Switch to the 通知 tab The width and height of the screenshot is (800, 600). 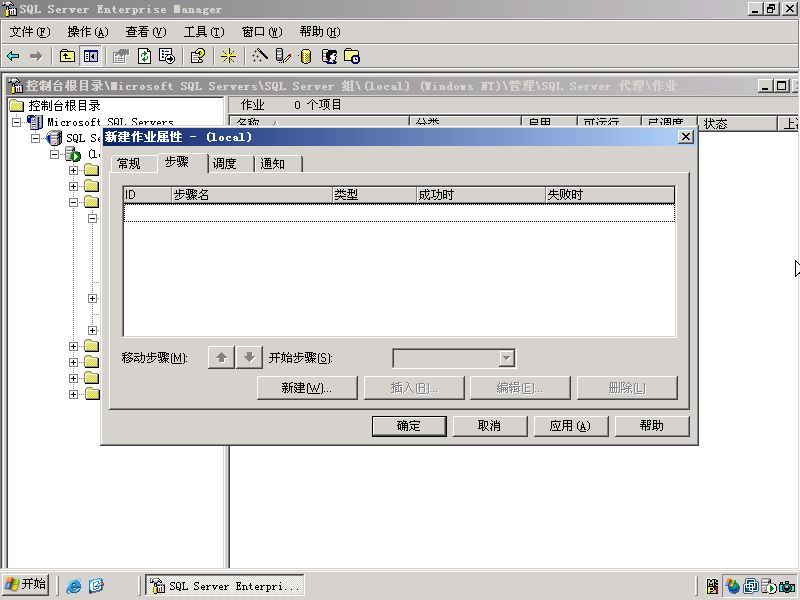[278, 164]
